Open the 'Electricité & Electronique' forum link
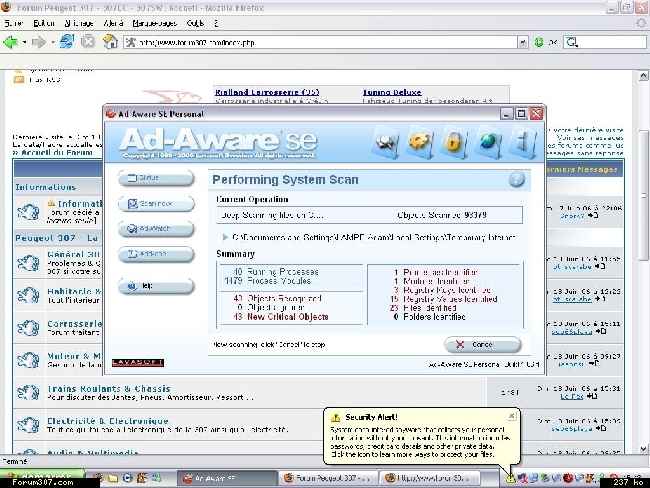The image size is (650, 488). pyautogui.click(x=108, y=421)
